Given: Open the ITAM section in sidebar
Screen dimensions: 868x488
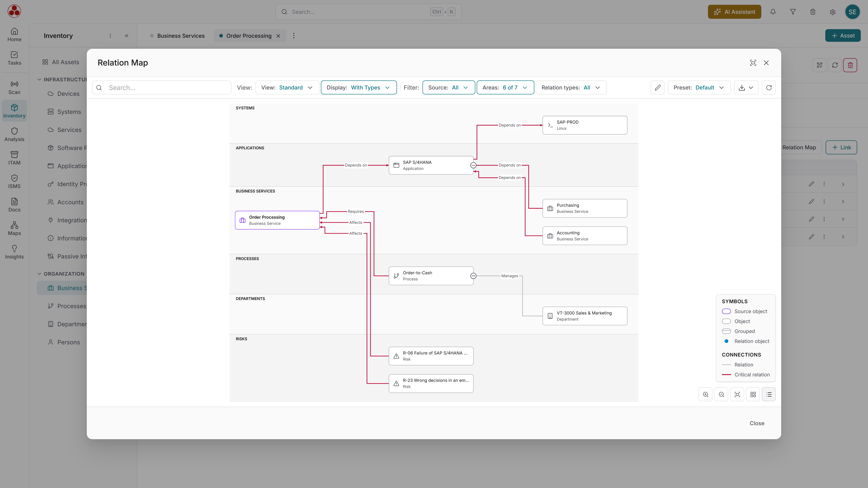Looking at the screenshot, I should coord(14,158).
